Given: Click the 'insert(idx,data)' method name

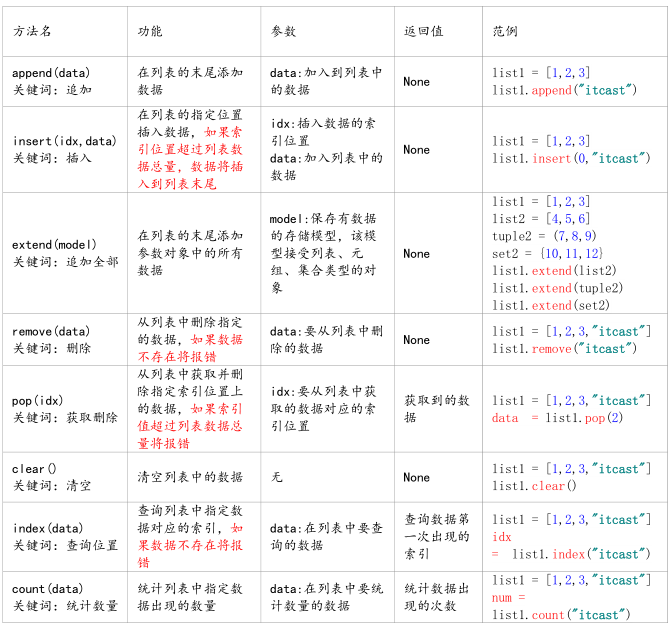Looking at the screenshot, I should (65, 141).
